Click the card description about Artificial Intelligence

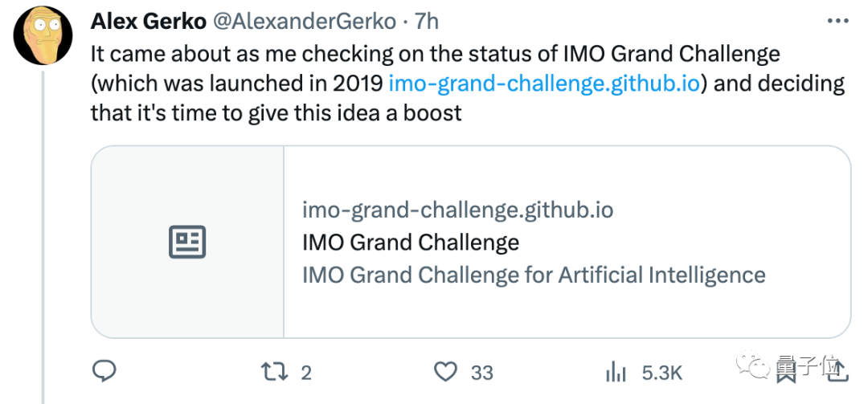534,275
